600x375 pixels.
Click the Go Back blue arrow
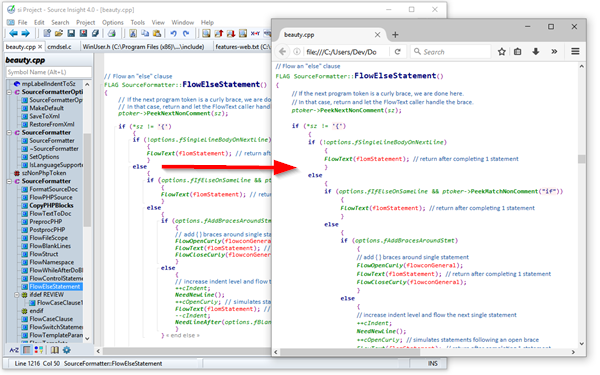(x=13, y=34)
